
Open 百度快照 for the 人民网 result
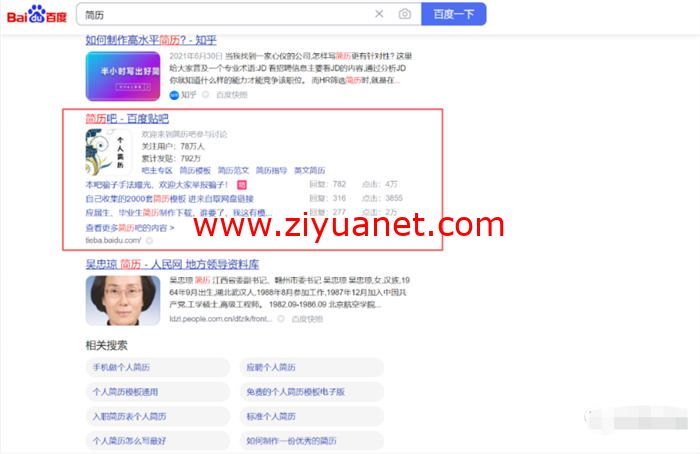pos(307,319)
